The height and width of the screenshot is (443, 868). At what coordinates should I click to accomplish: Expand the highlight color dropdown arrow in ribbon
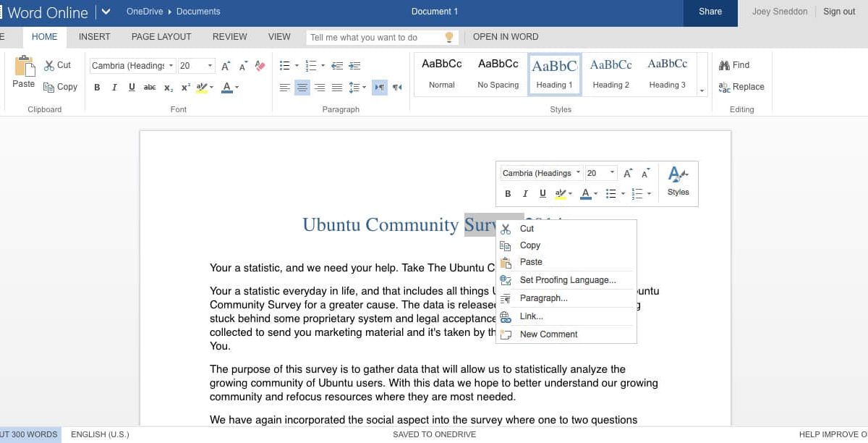(212, 88)
